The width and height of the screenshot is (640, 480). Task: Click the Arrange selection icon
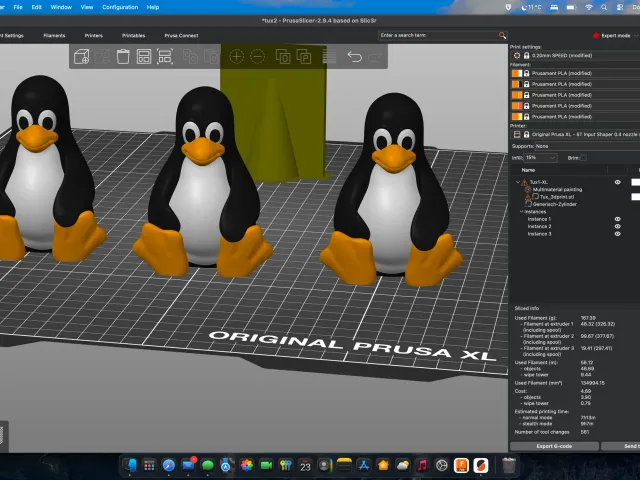[x=164, y=57]
